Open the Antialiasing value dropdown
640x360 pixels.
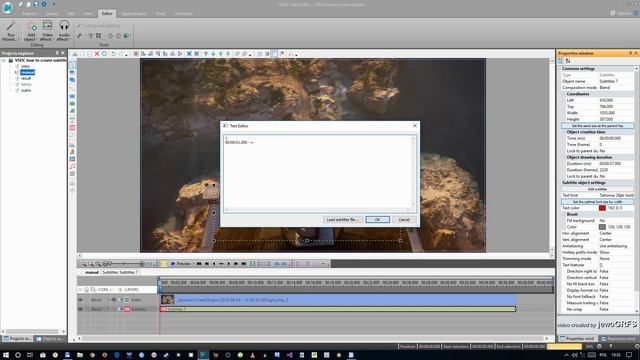coord(616,246)
